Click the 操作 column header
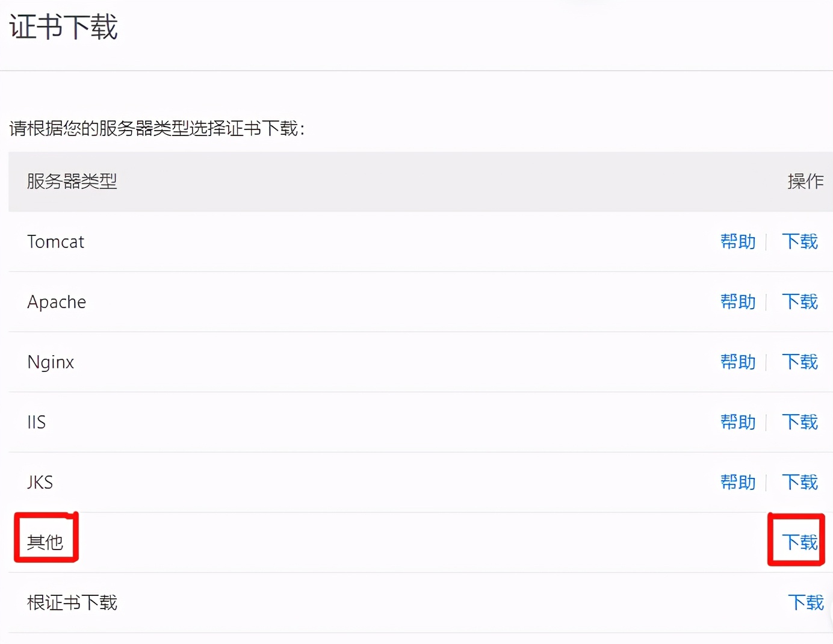This screenshot has width=833, height=644. click(806, 181)
